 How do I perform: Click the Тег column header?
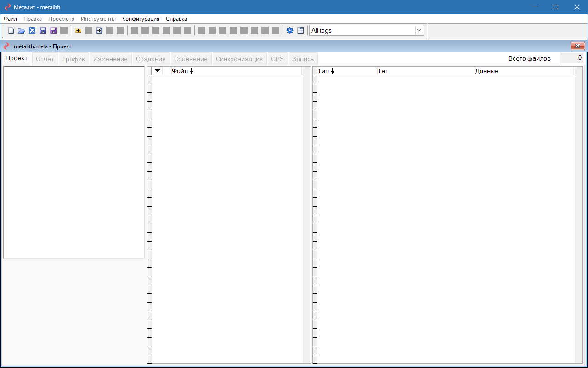pyautogui.click(x=383, y=71)
